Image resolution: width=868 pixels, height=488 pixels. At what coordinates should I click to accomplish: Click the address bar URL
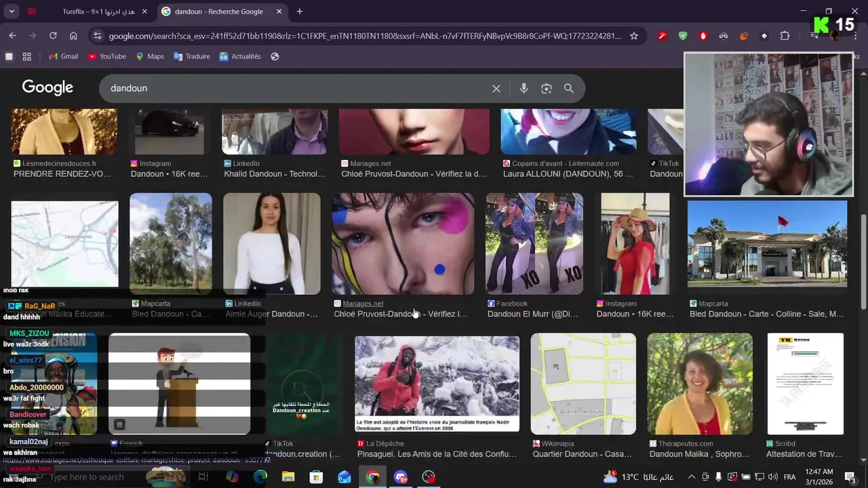(365, 36)
